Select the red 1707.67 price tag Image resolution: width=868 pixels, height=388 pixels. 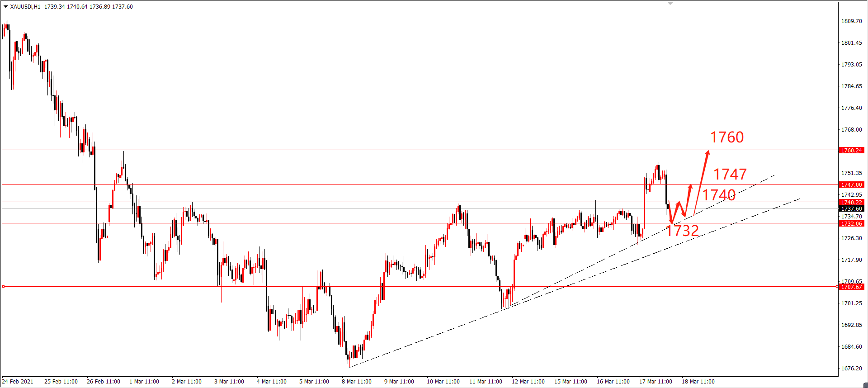[852, 287]
